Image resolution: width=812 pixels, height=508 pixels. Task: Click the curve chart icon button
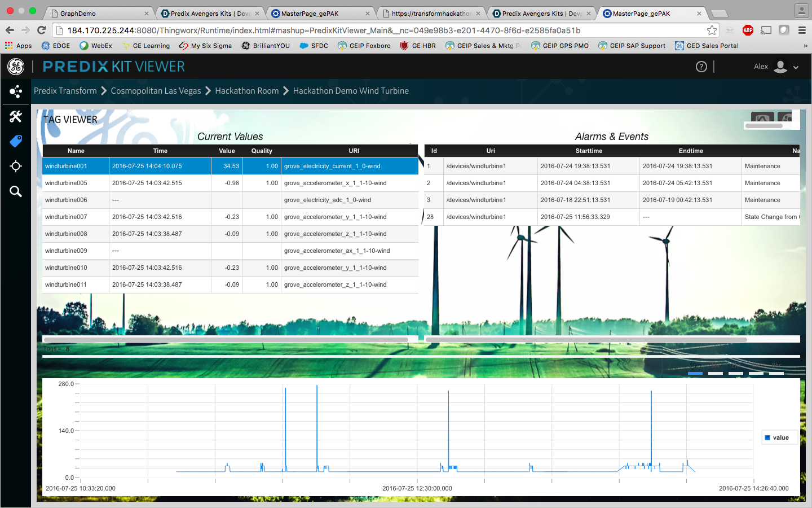coord(762,117)
